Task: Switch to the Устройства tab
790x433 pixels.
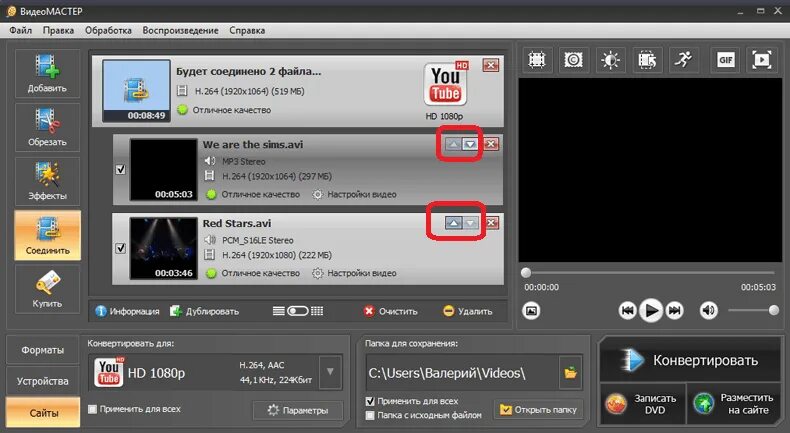Action: tap(43, 381)
